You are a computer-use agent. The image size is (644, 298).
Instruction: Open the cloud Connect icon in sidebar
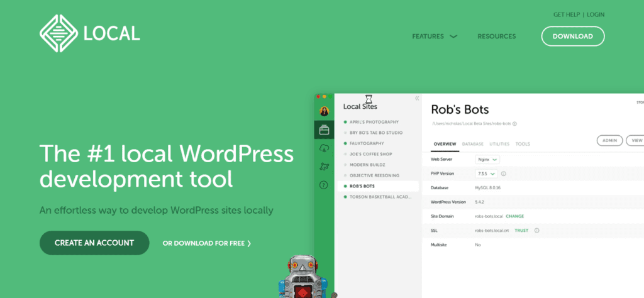[x=324, y=148]
